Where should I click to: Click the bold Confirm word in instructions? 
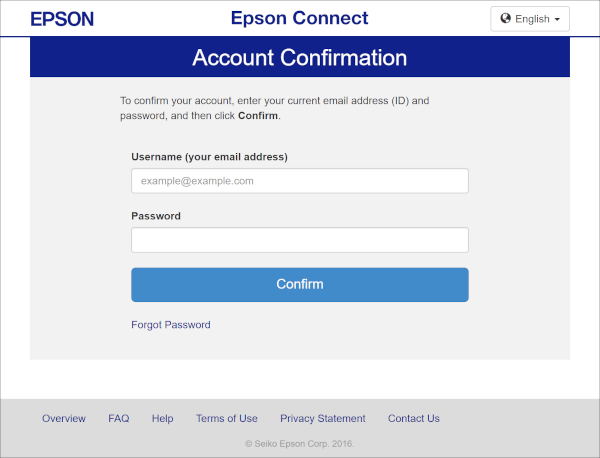coord(258,116)
